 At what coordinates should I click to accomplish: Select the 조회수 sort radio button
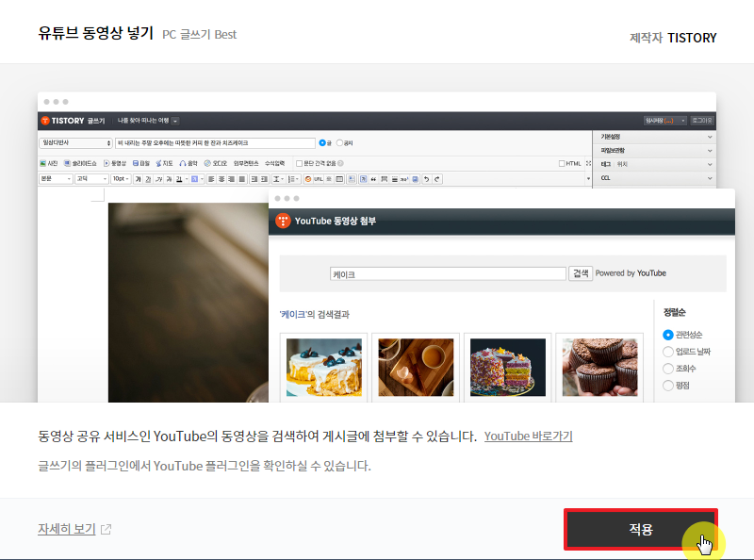(x=668, y=368)
